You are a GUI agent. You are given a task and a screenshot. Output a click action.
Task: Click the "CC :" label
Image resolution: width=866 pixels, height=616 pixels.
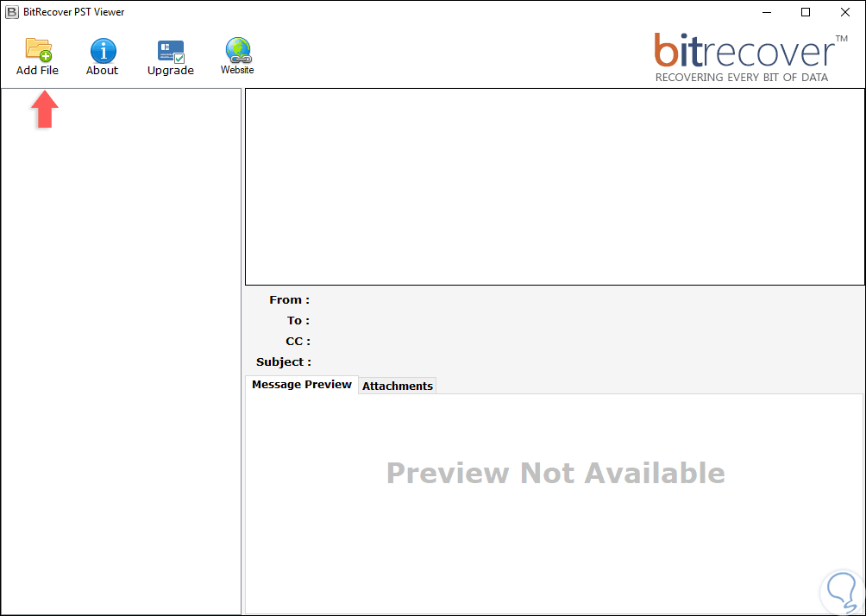point(298,342)
